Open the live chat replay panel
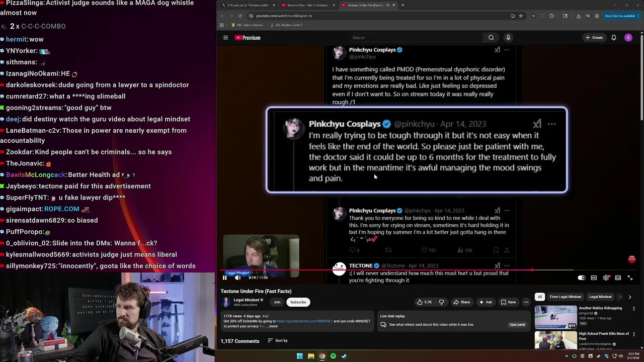644x362 pixels. 517,324
